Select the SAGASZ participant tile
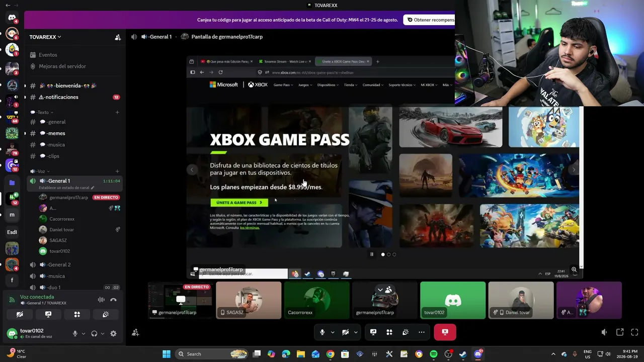The width and height of the screenshot is (644, 362). coord(249,300)
